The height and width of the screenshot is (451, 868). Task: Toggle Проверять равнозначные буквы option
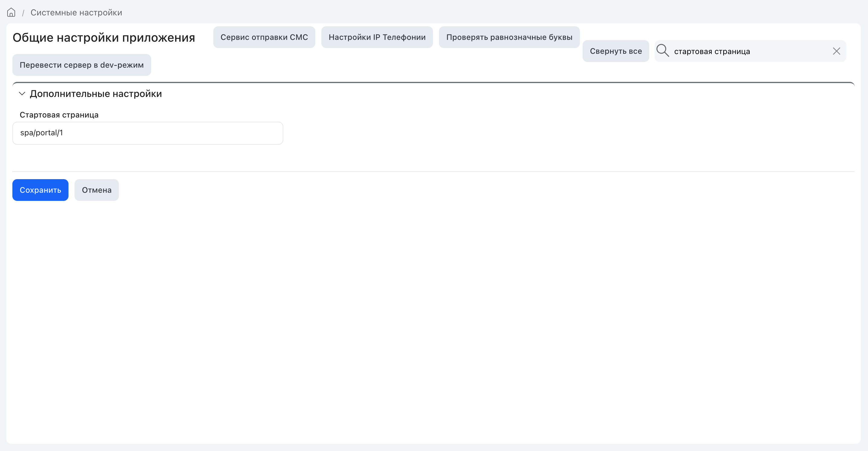pyautogui.click(x=509, y=37)
